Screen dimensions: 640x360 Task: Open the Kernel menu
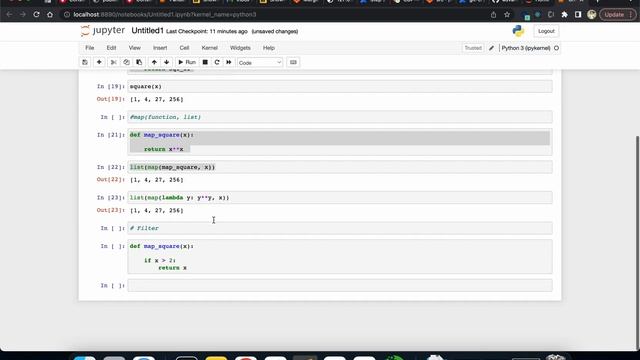click(209, 48)
